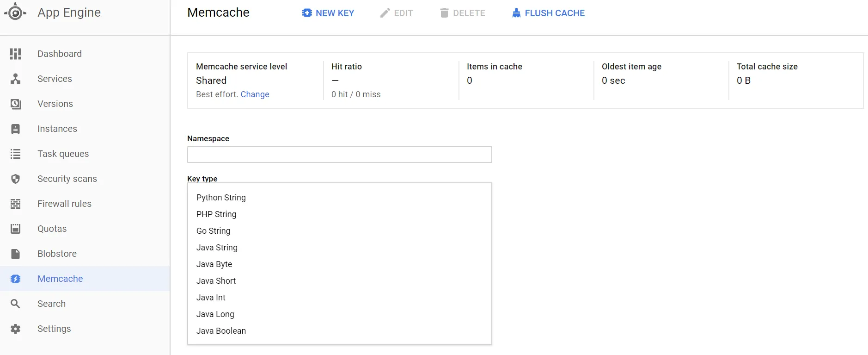Viewport: 868px width, 355px height.
Task: Pick Java Int key type
Action: [340, 298]
